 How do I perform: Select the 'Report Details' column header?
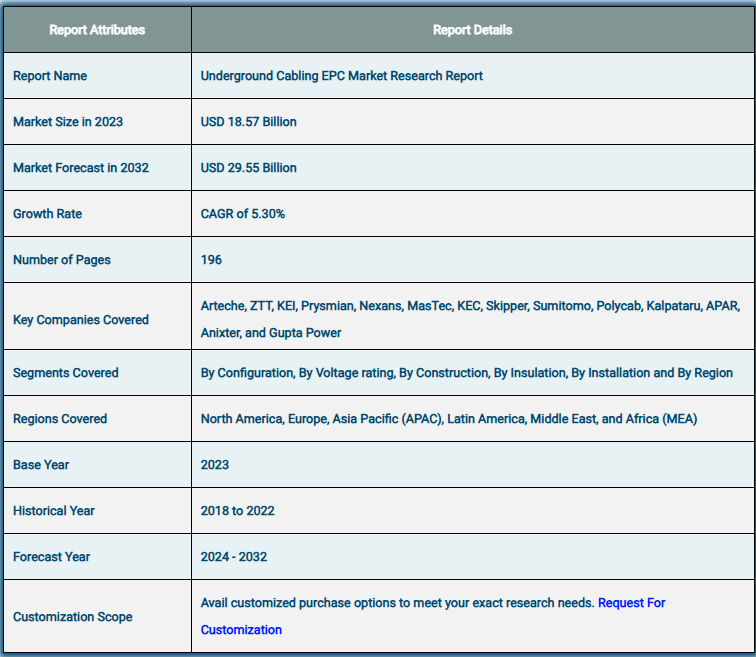pos(472,30)
